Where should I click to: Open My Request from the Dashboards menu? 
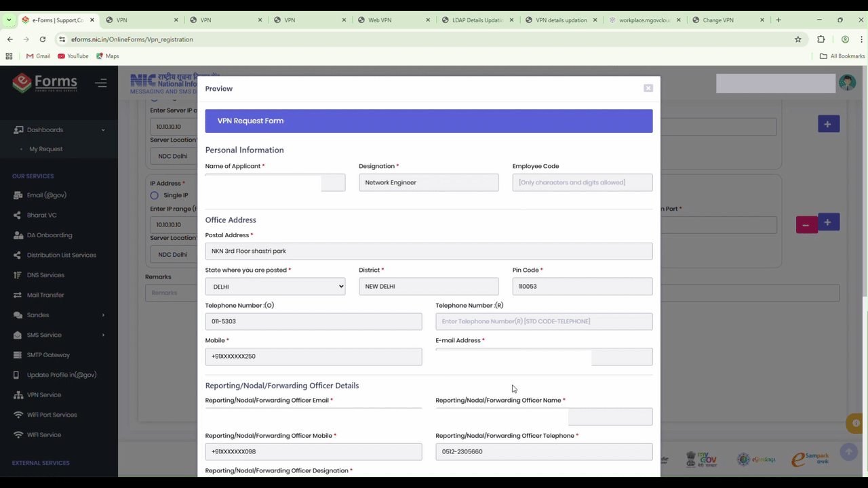click(45, 148)
